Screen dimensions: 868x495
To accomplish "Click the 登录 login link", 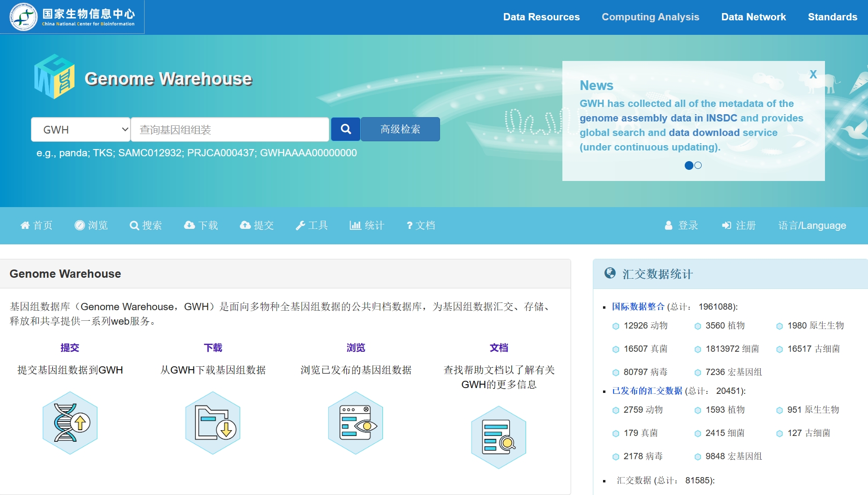I will 682,225.
